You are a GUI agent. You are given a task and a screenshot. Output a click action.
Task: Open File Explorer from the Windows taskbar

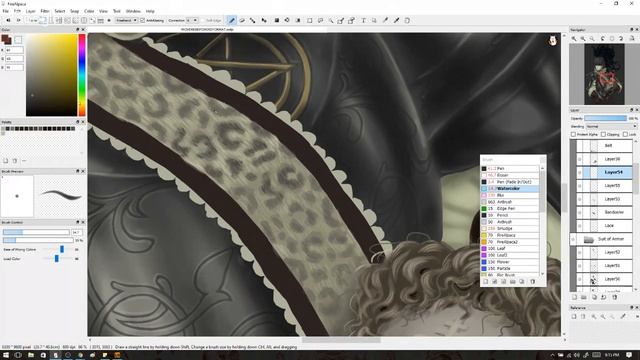[31, 356]
